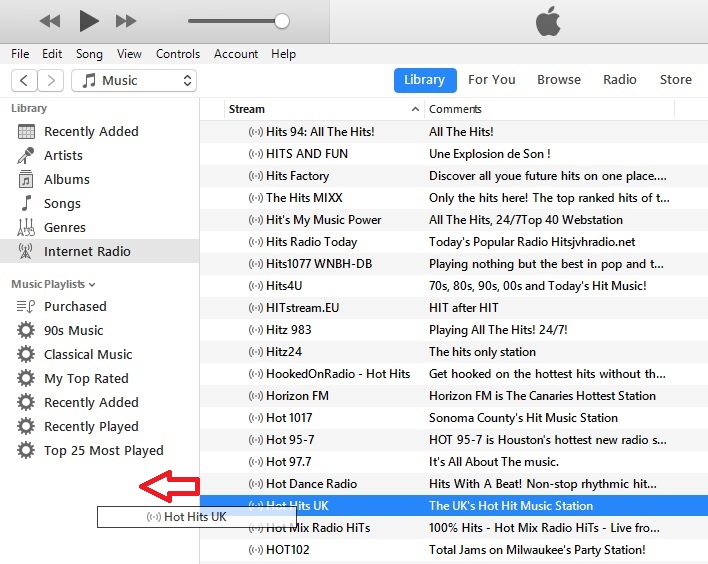708x564 pixels.
Task: Collapse the Music Playlists section chevron
Action: (92, 284)
